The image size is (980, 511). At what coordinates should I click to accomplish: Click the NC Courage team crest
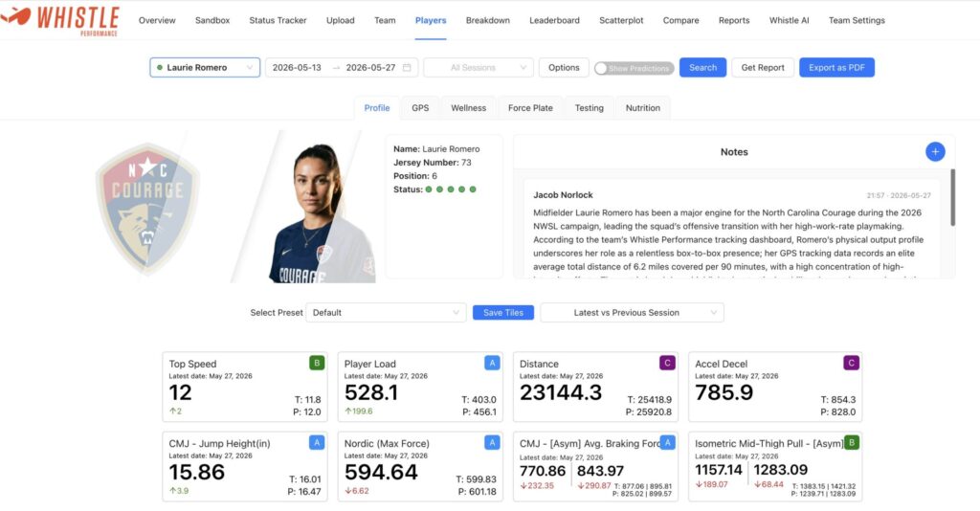tap(147, 208)
